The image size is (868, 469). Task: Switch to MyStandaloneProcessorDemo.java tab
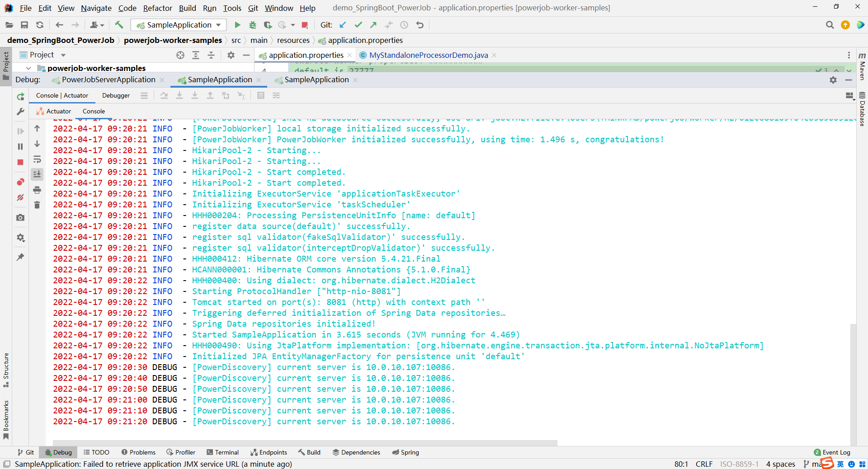coord(428,55)
